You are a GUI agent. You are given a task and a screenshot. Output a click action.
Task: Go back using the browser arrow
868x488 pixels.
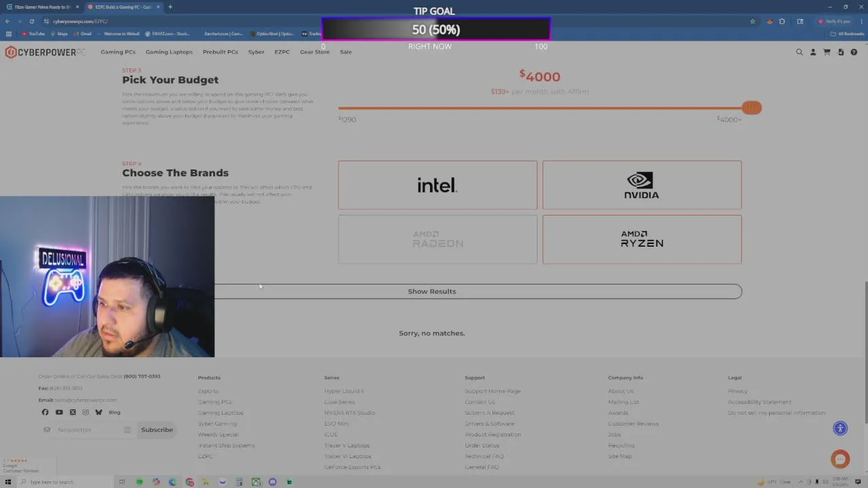(x=7, y=21)
